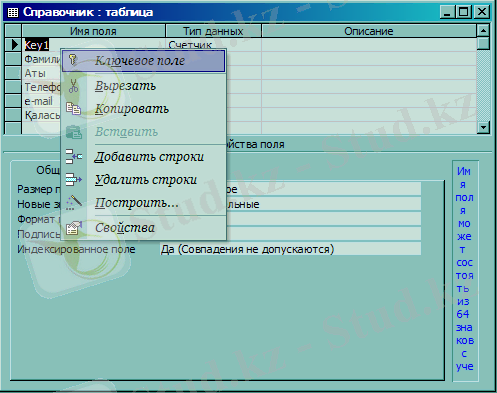The width and height of the screenshot is (497, 393).
Task: Choose Удалить строки in context menu
Action: tap(146, 179)
